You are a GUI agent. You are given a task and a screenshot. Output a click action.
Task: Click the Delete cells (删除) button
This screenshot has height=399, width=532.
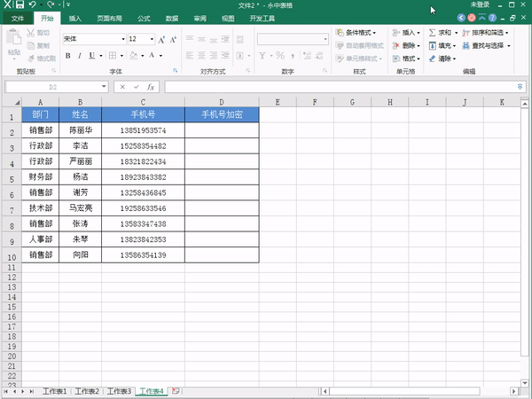tap(406, 45)
